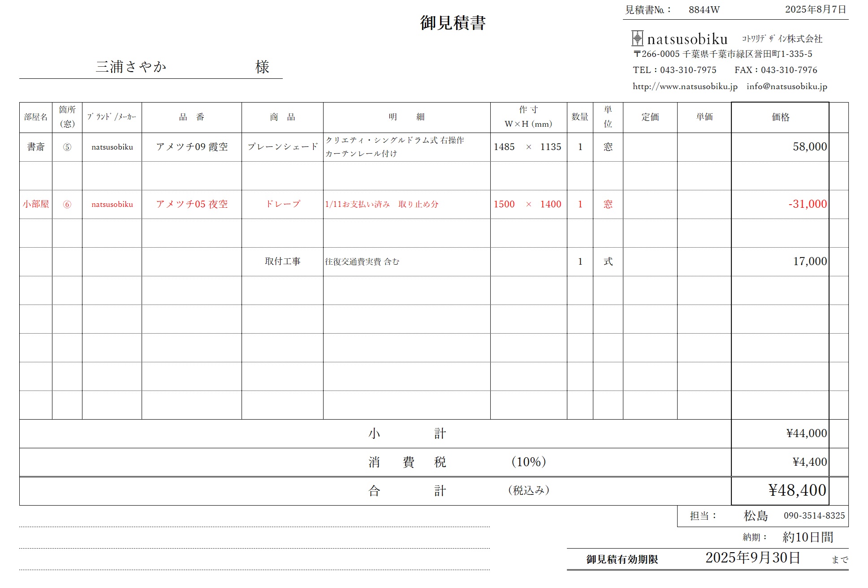The width and height of the screenshot is (868, 588).
Task: Click the (税込み) tax-included note
Action: pos(529,490)
